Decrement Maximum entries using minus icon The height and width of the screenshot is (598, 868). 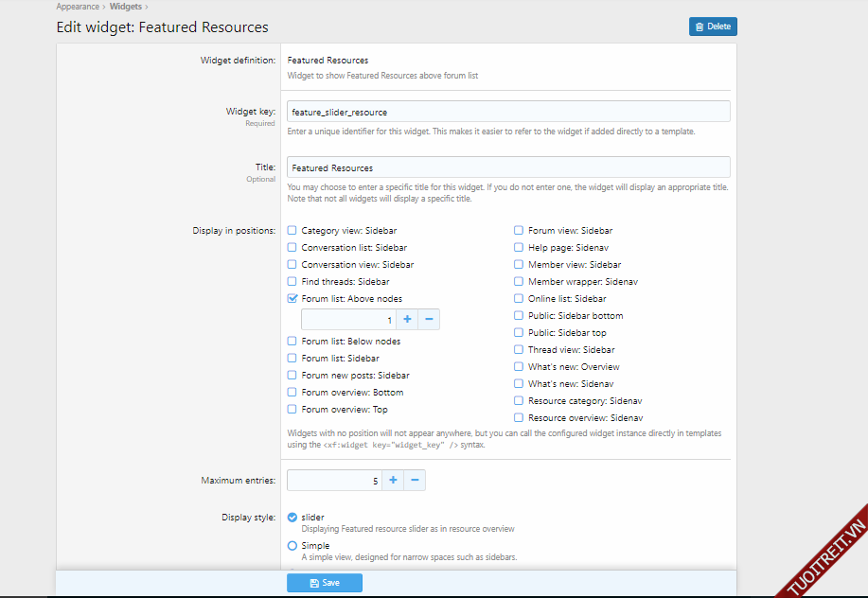[415, 481]
